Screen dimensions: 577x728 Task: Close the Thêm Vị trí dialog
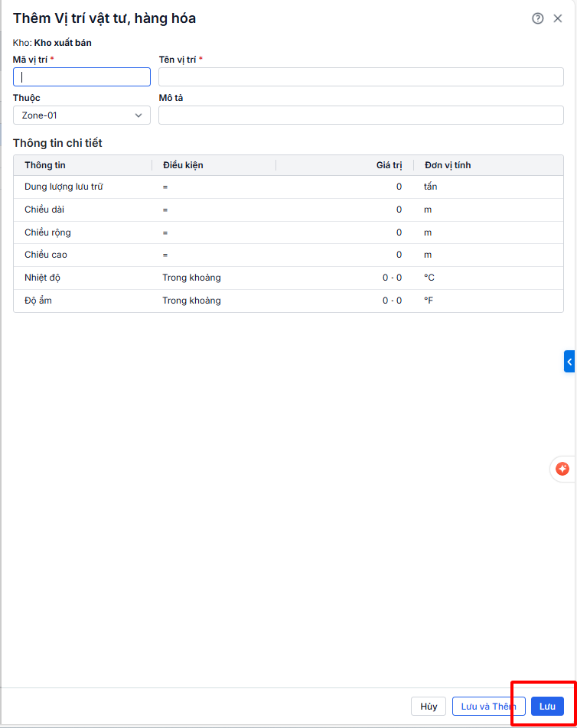coord(558,18)
